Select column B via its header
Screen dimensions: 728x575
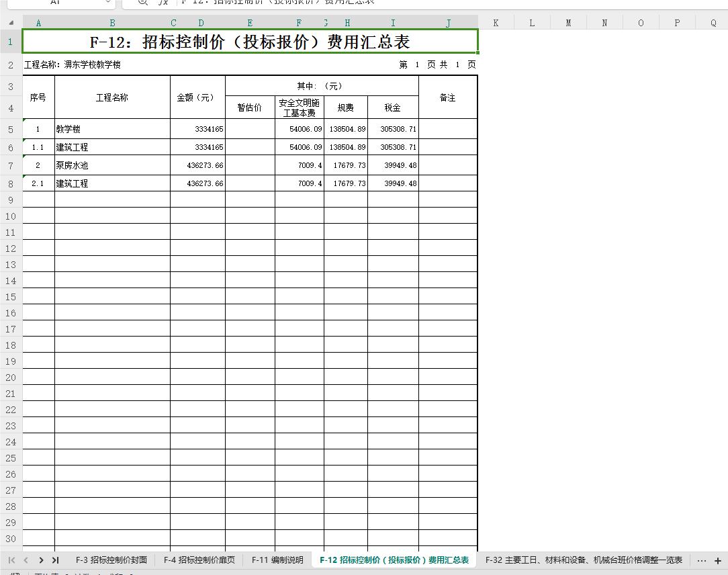pos(112,23)
